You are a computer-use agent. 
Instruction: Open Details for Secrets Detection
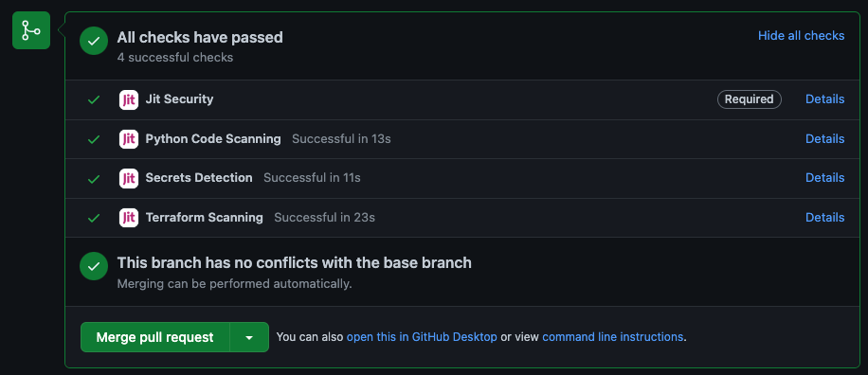tap(824, 177)
